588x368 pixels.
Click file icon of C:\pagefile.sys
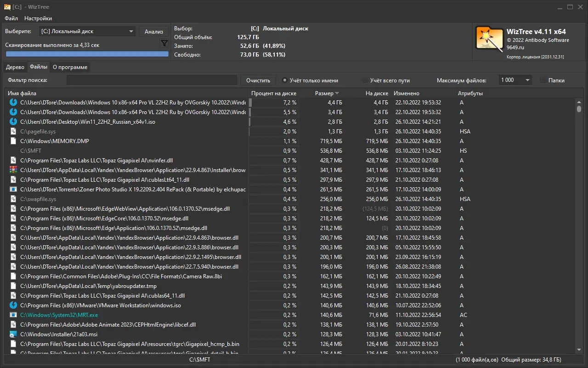pyautogui.click(x=13, y=132)
